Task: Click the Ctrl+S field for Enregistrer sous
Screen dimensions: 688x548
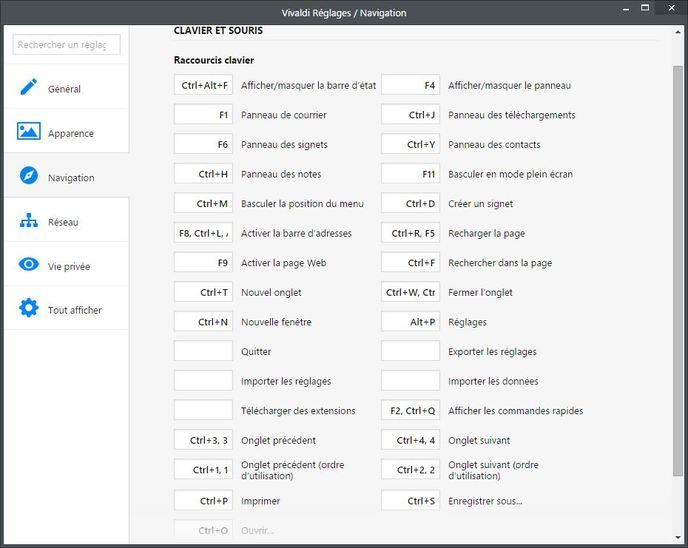Action: click(x=410, y=501)
